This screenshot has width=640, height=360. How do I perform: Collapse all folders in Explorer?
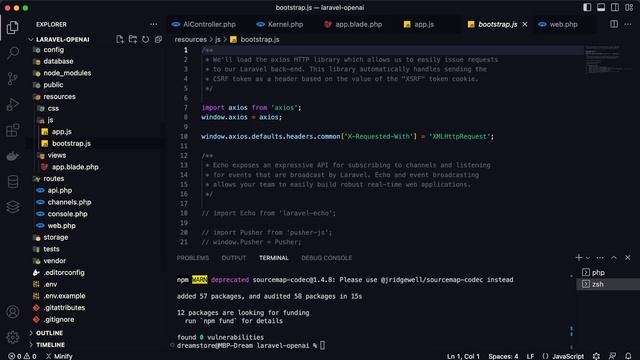tap(158, 39)
